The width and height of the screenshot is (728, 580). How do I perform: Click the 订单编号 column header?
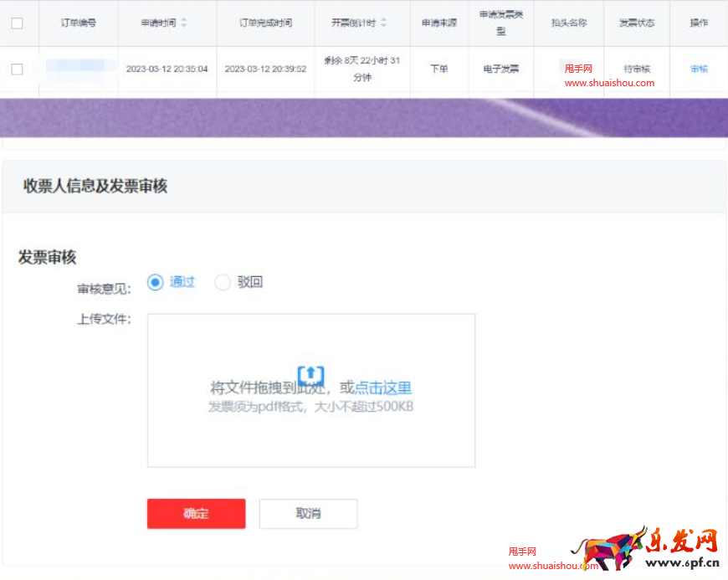78,23
